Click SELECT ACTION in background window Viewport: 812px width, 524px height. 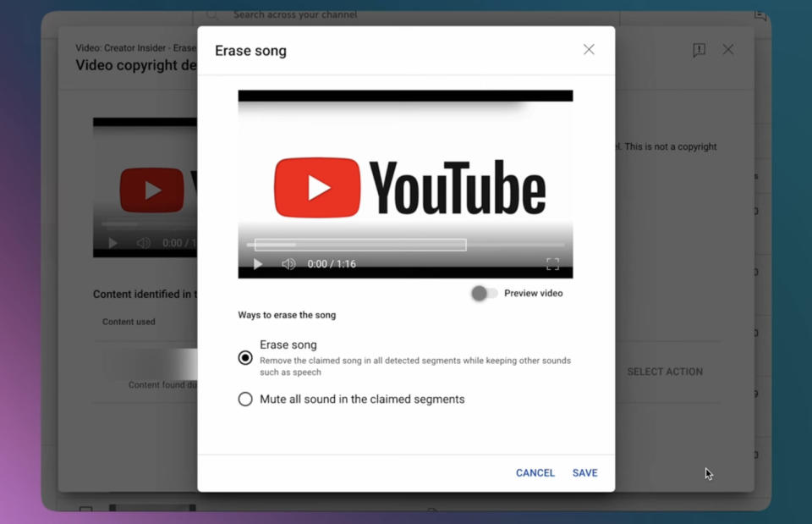[x=665, y=372]
